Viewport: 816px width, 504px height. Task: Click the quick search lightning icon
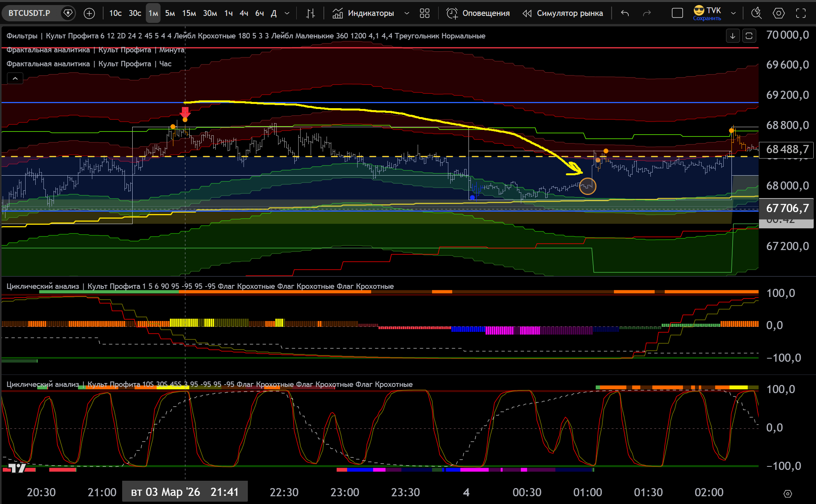point(756,14)
